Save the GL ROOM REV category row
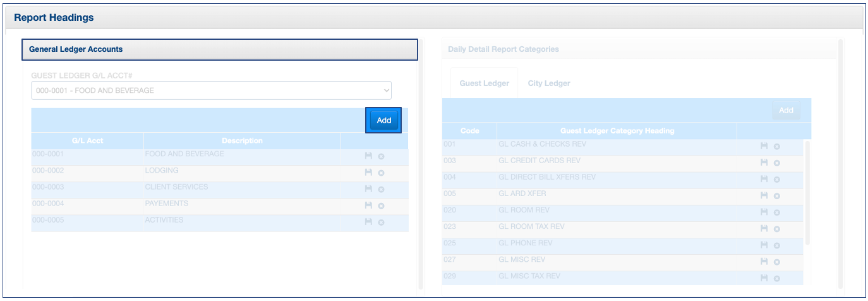Viewport: 868px width, 301px height. pyautogui.click(x=764, y=212)
